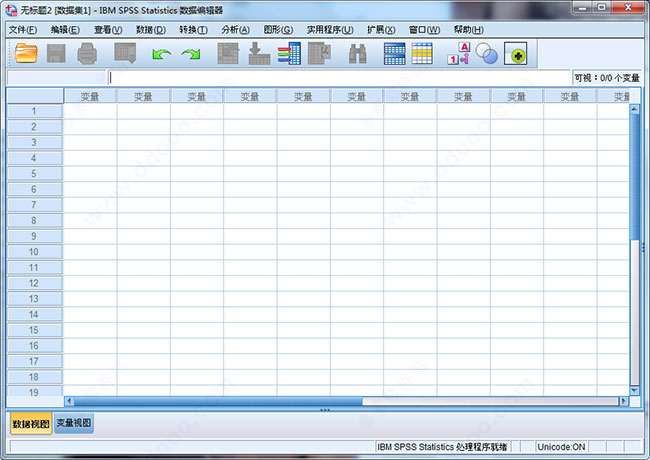This screenshot has height=460, width=650.
Task: Click the horizontal scrollbar thumb
Action: [218, 401]
